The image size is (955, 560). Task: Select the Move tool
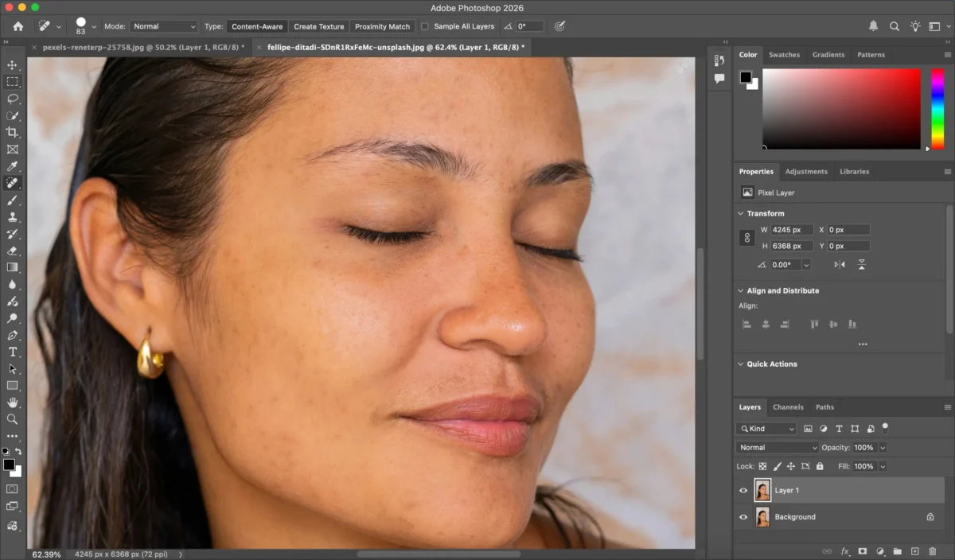12,65
